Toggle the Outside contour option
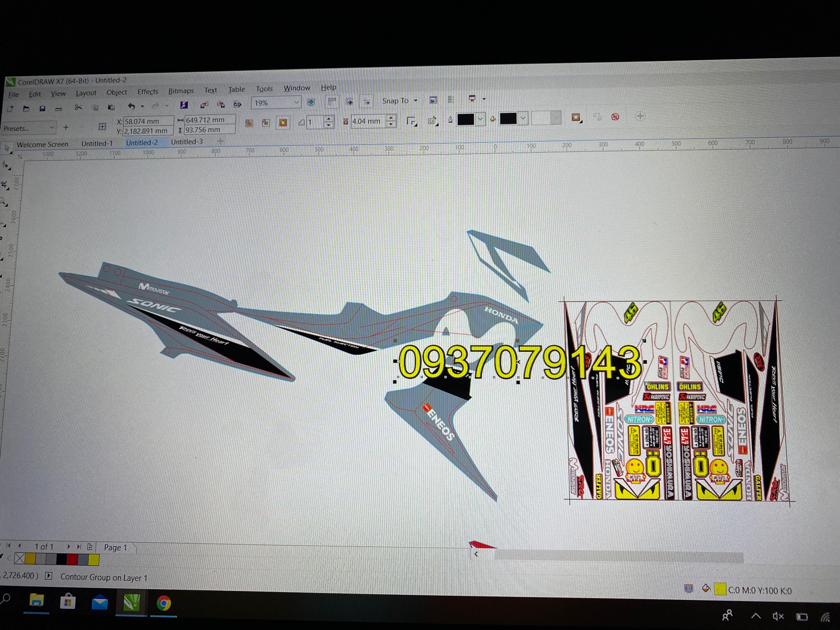This screenshot has height=630, width=840. (283, 122)
